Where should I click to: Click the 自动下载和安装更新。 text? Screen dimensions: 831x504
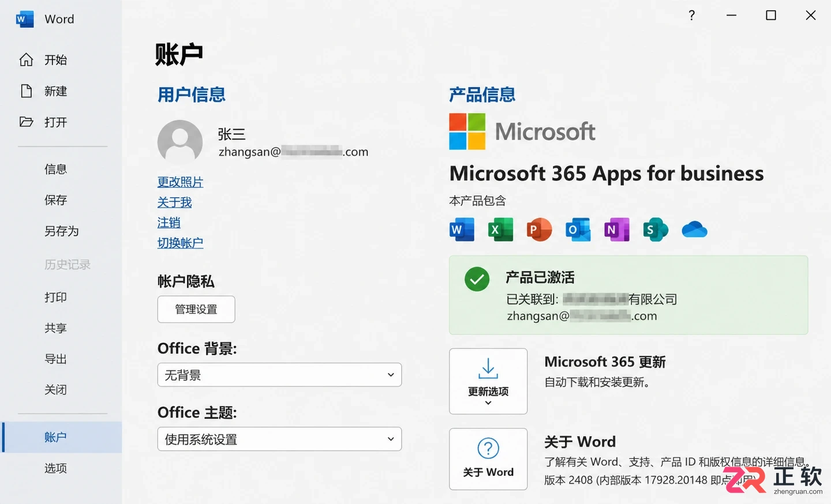click(598, 382)
